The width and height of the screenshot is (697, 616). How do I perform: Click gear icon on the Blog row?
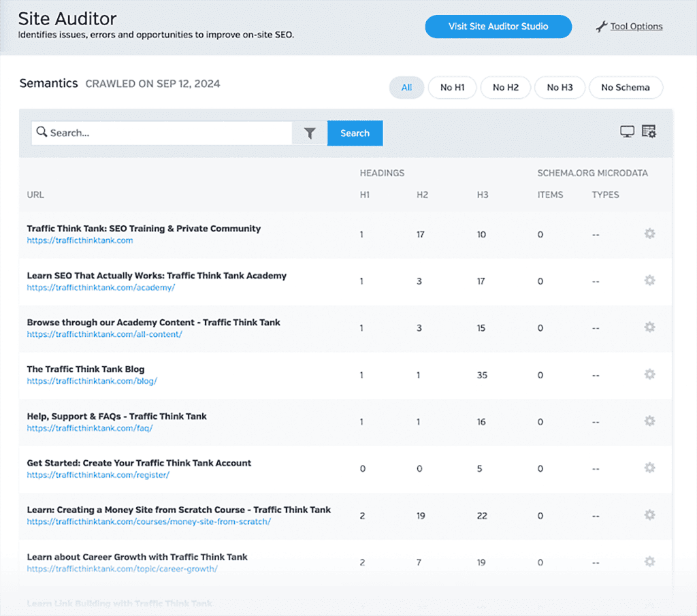(649, 374)
